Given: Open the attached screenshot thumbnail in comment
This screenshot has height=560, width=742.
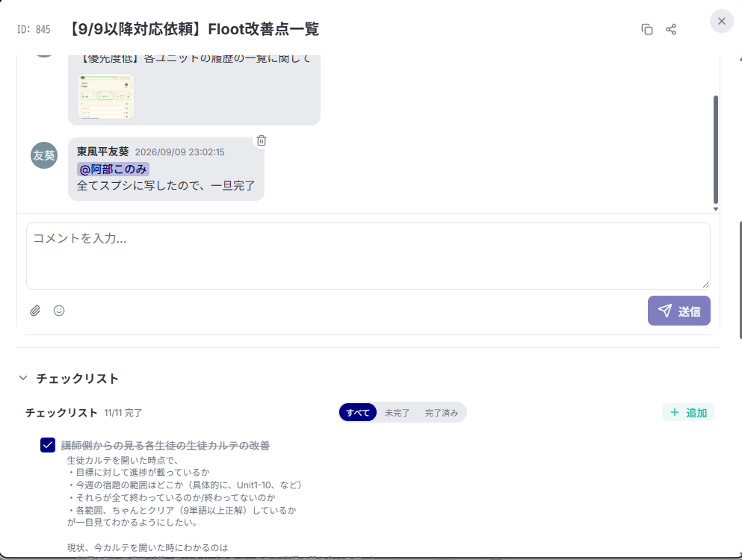Looking at the screenshot, I should 105,96.
